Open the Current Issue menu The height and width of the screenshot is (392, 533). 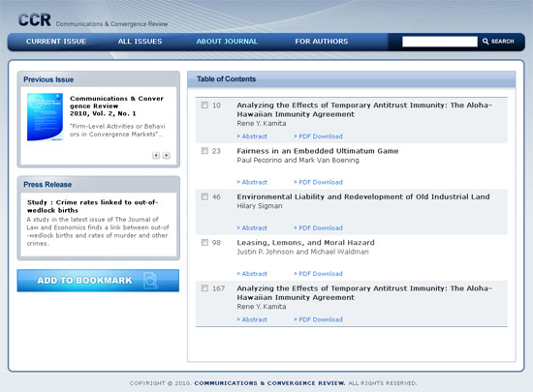(x=56, y=42)
